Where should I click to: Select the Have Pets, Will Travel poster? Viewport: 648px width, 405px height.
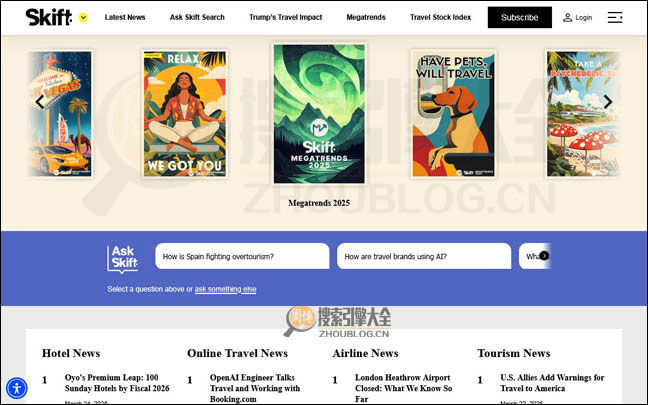453,114
